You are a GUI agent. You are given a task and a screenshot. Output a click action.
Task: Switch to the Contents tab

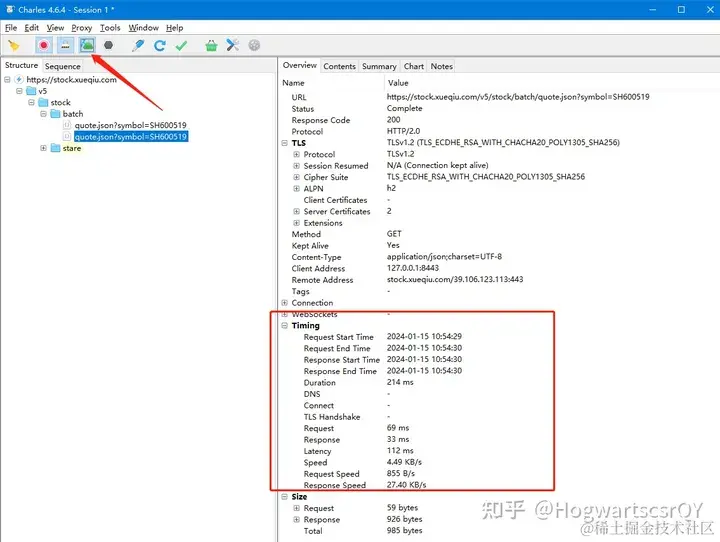(339, 66)
